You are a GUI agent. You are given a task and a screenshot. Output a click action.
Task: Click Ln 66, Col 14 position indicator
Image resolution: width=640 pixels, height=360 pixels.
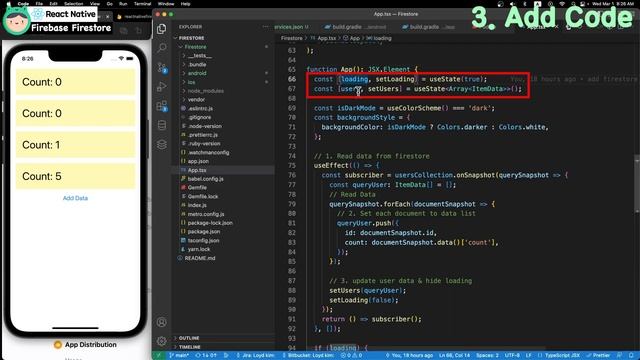454,356
